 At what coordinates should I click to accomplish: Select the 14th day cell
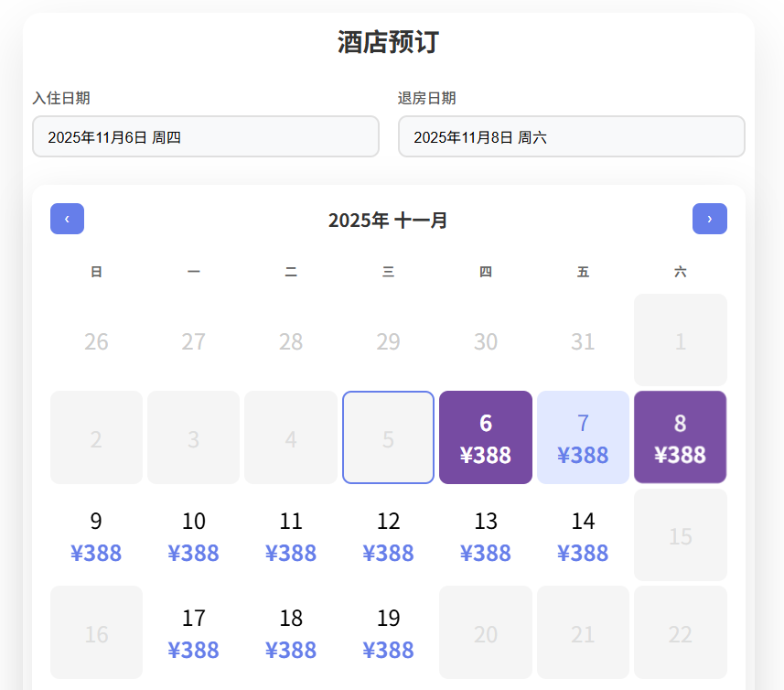click(x=583, y=535)
